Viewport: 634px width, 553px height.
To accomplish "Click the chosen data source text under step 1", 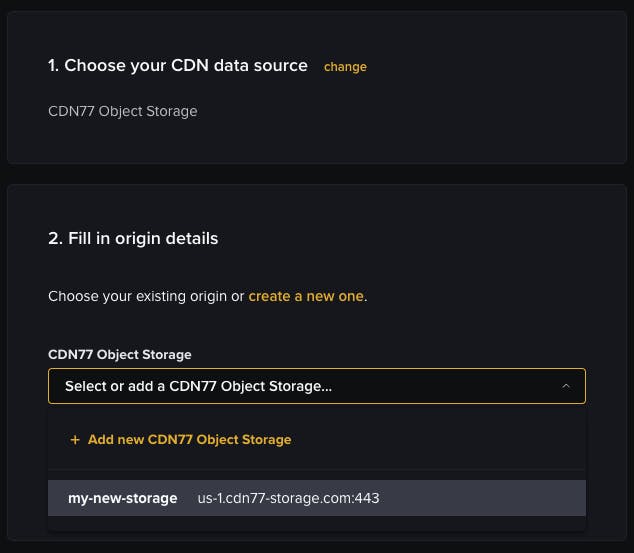I will pyautogui.click(x=122, y=111).
